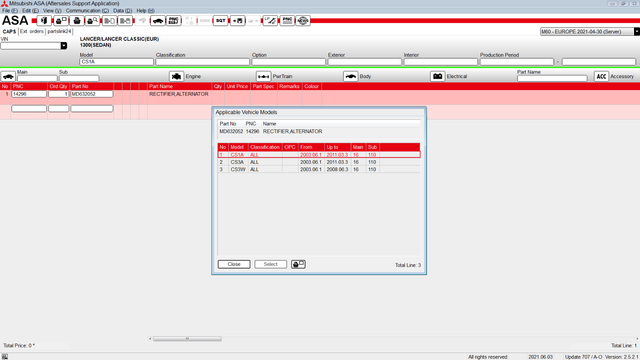
Task: Click the car icon beside Main field
Action: coord(8,76)
